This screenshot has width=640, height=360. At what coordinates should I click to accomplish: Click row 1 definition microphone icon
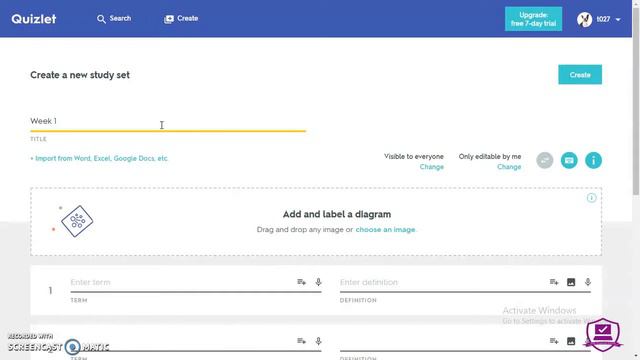[588, 282]
